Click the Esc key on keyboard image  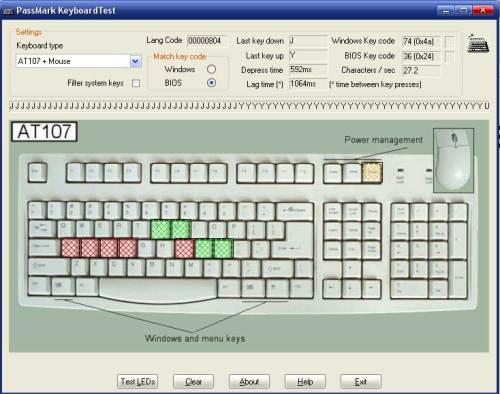pyautogui.click(x=37, y=172)
